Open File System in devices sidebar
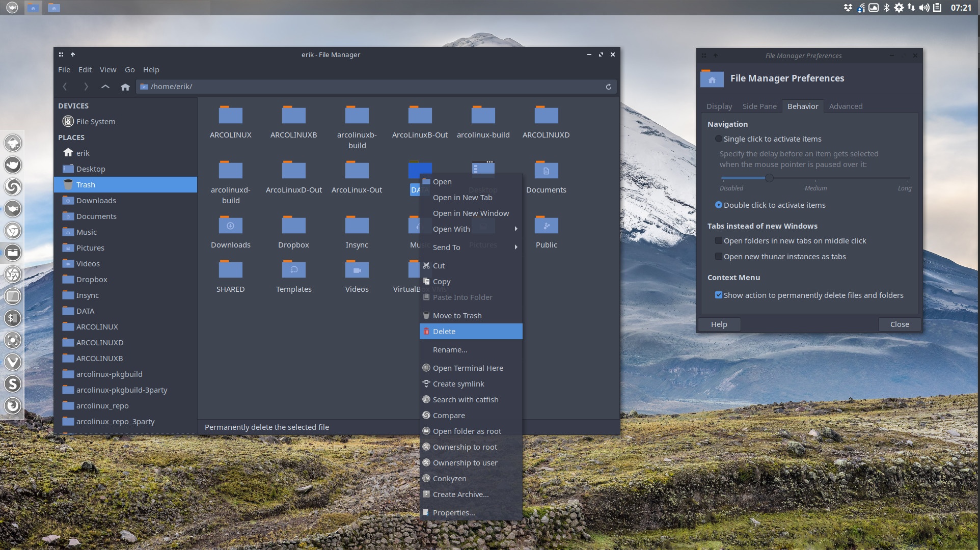Screen dimensions: 980x550 [95, 122]
